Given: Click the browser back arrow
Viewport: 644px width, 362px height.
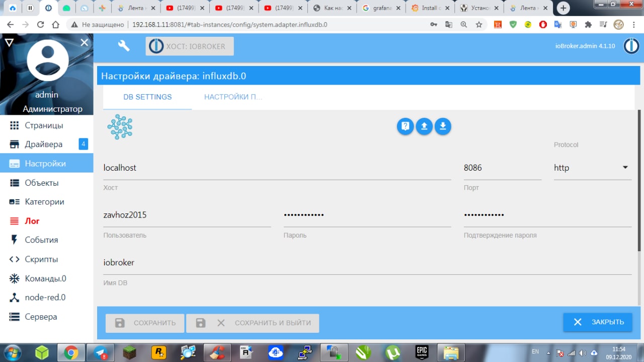Looking at the screenshot, I should pos(10,24).
